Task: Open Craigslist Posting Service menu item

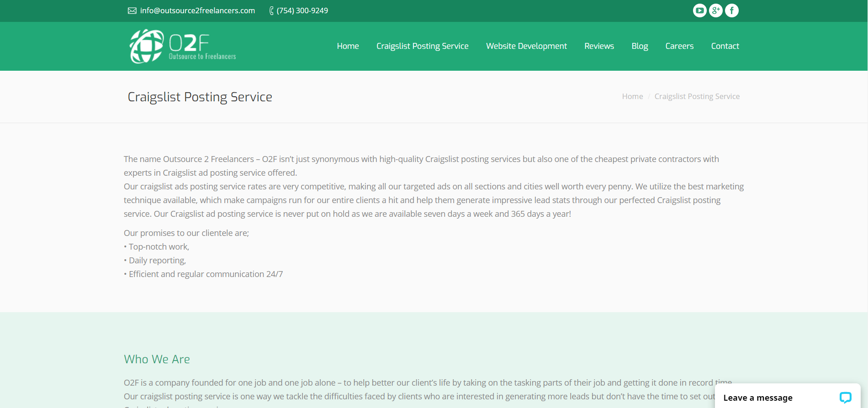Action: (423, 46)
